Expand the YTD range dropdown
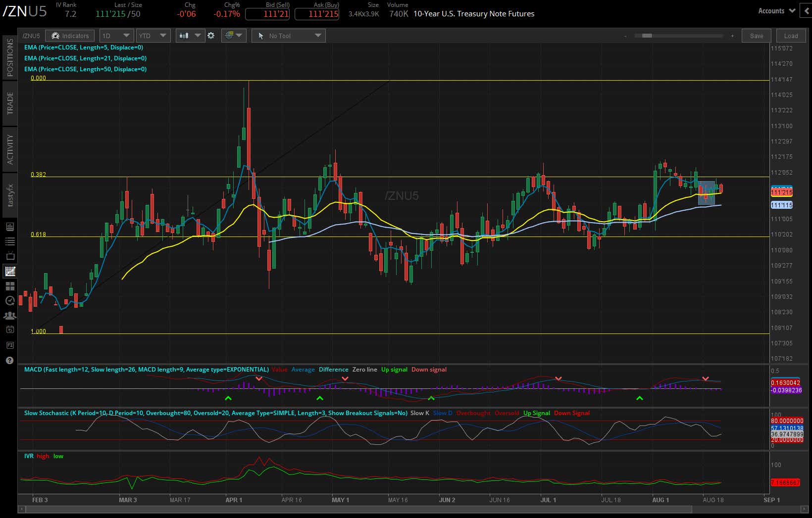This screenshot has height=518, width=812. coord(152,35)
